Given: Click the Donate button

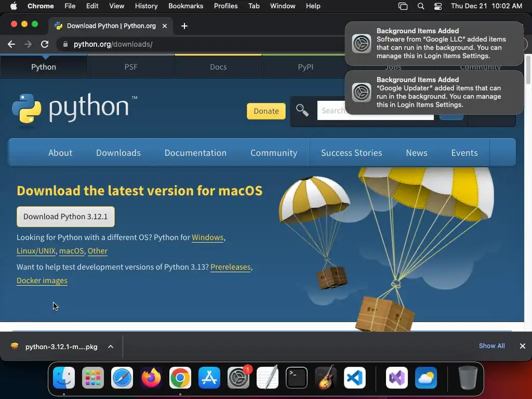Looking at the screenshot, I should 266,111.
